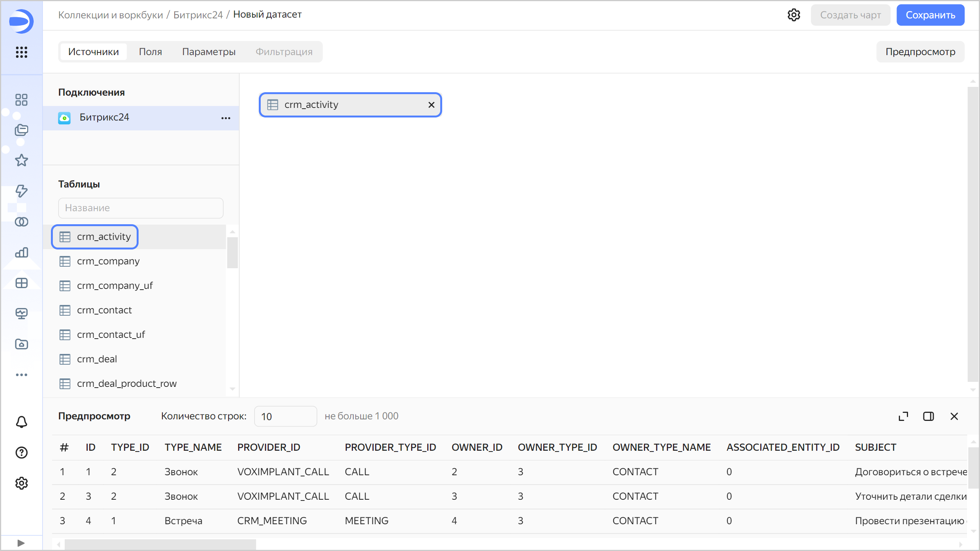Select crm_deal table in list
Viewport: 980px width, 551px height.
97,359
